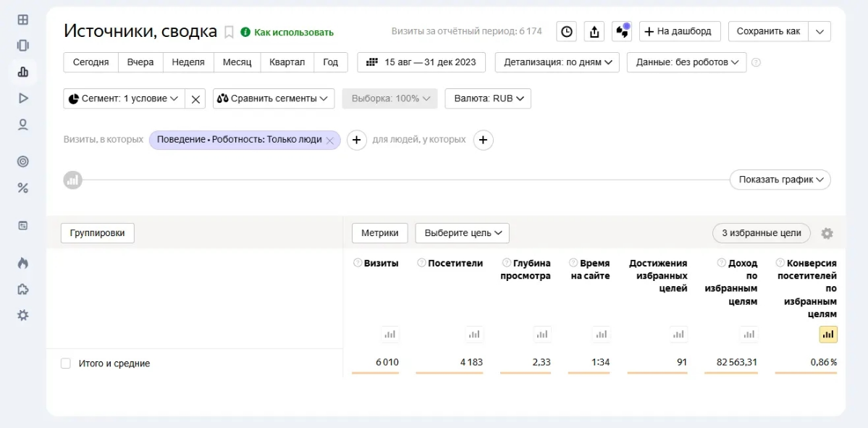Open the Conversions percent icon in sidebar
The height and width of the screenshot is (428, 868).
pyautogui.click(x=22, y=188)
